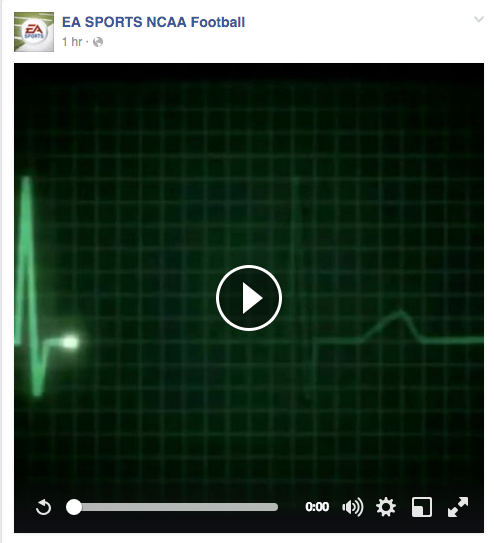The height and width of the screenshot is (543, 494).
Task: Open the EA SPORTS NCAA Football page link
Action: [x=153, y=22]
